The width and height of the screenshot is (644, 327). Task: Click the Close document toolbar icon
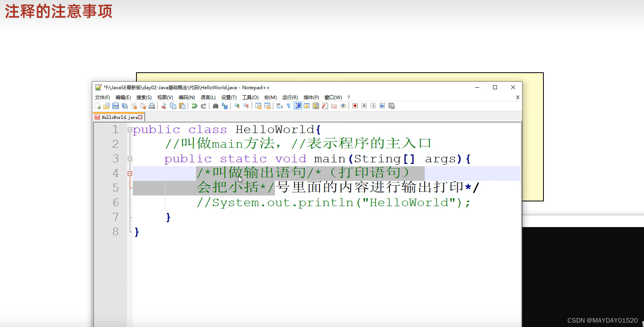tap(134, 106)
